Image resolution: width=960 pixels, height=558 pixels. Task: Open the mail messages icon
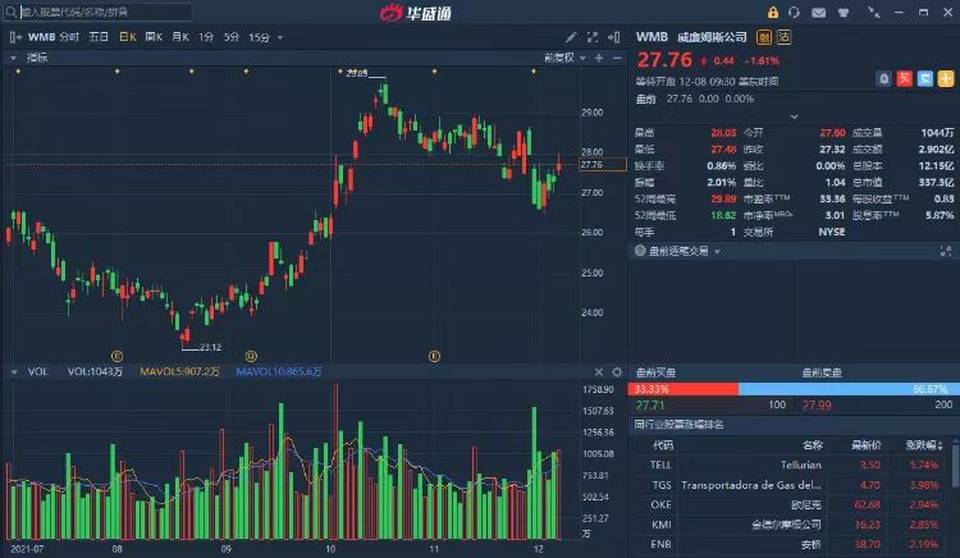[819, 12]
